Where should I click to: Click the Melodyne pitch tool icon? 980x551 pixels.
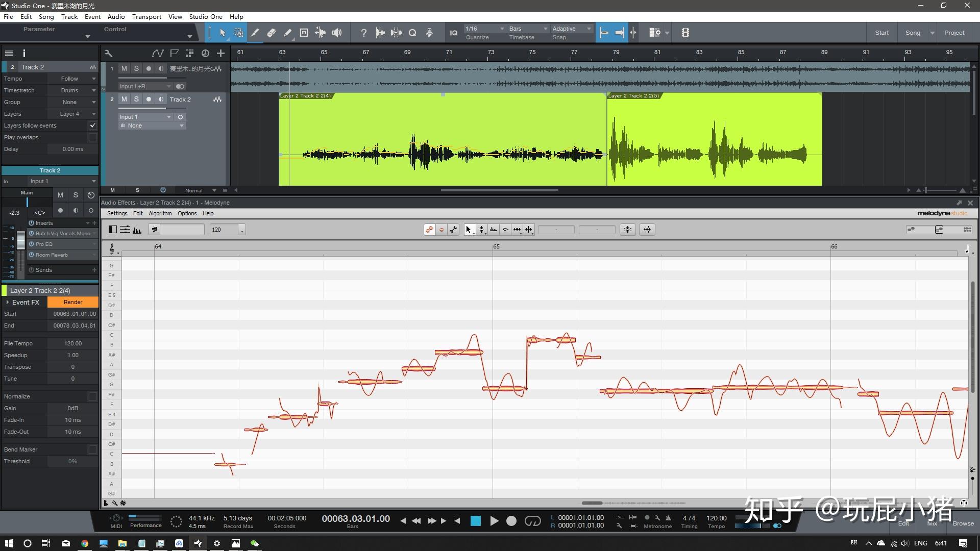[481, 230]
